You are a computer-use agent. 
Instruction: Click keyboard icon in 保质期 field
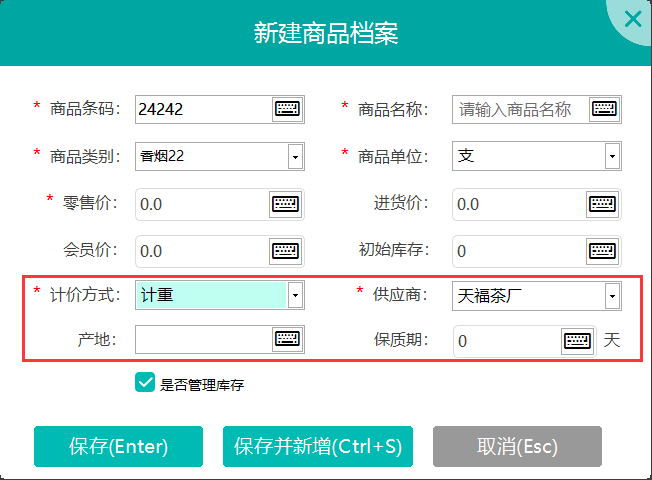pyautogui.click(x=577, y=340)
